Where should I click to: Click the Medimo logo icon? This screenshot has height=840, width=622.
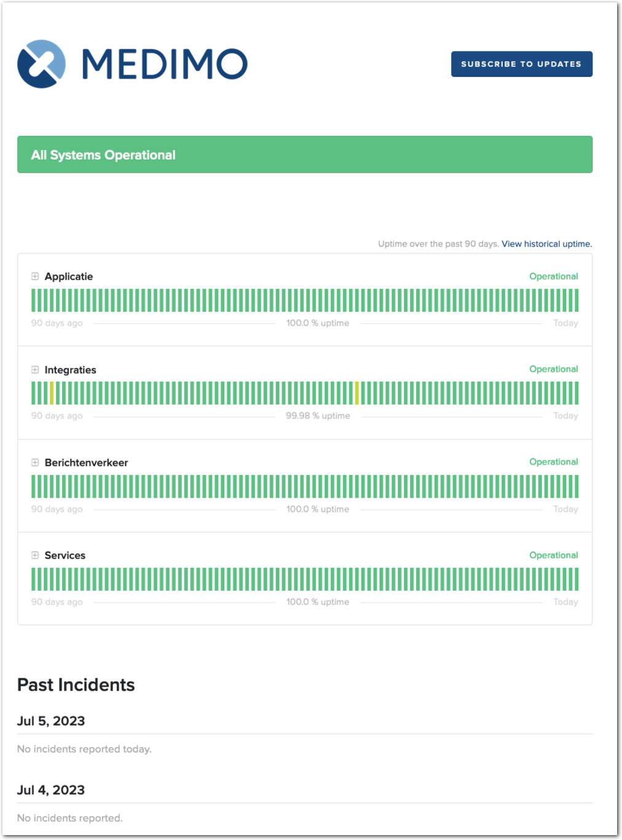point(41,64)
